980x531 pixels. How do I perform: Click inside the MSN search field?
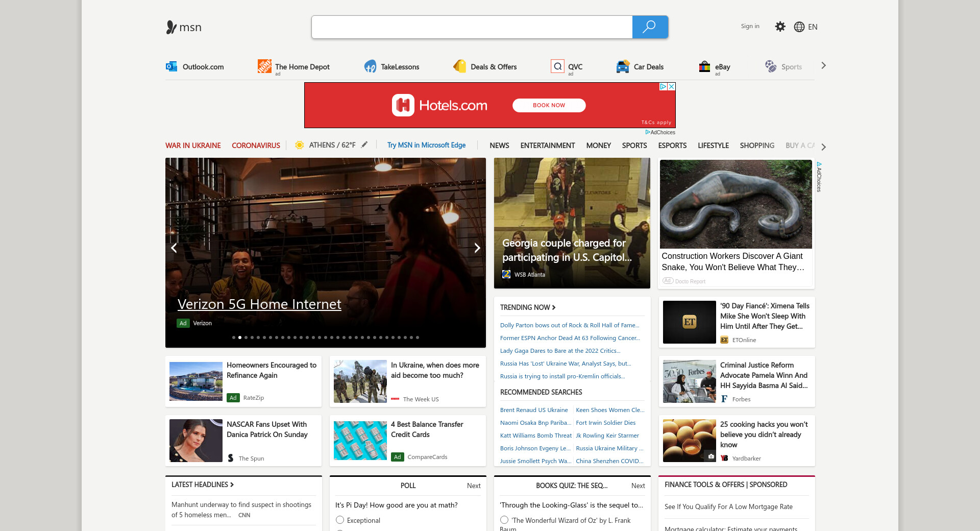[x=472, y=27]
